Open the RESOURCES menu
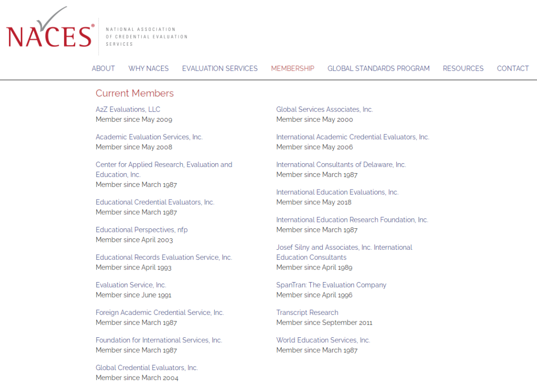The image size is (537, 392). pyautogui.click(x=463, y=69)
